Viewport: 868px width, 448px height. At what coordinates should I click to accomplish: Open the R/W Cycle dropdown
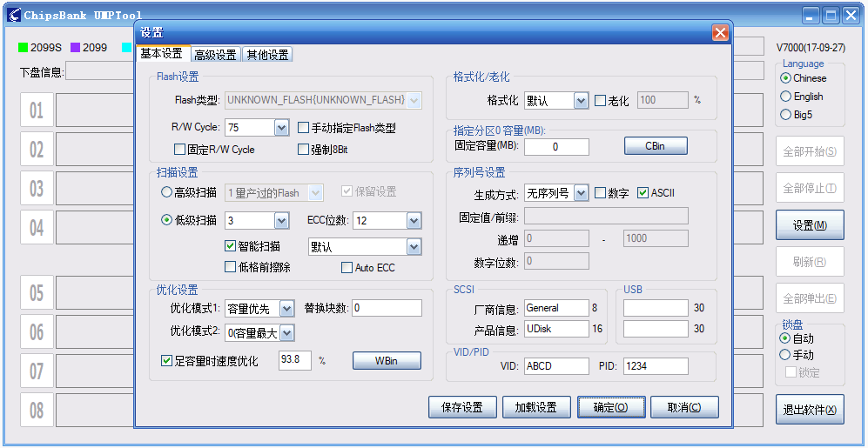tap(281, 128)
